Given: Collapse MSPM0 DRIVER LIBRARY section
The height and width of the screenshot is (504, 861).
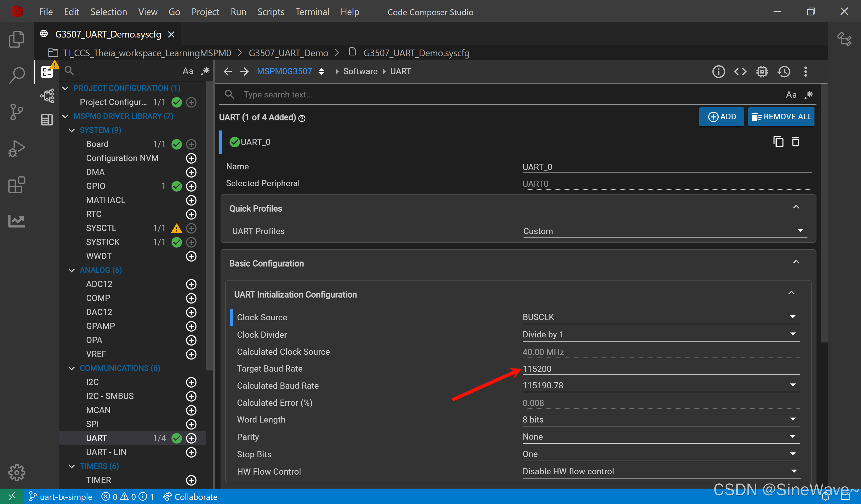Looking at the screenshot, I should [65, 116].
